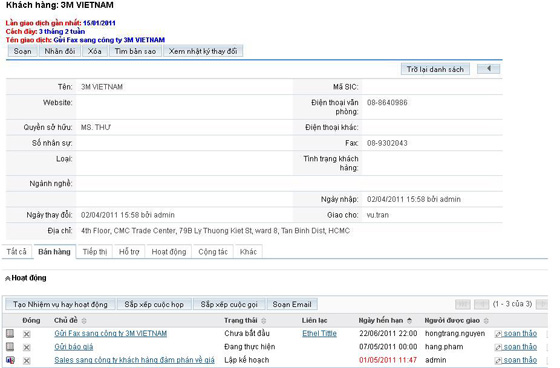560x368 pixels.
Task: Open the Ethel Tittle contact link
Action: pos(319,333)
